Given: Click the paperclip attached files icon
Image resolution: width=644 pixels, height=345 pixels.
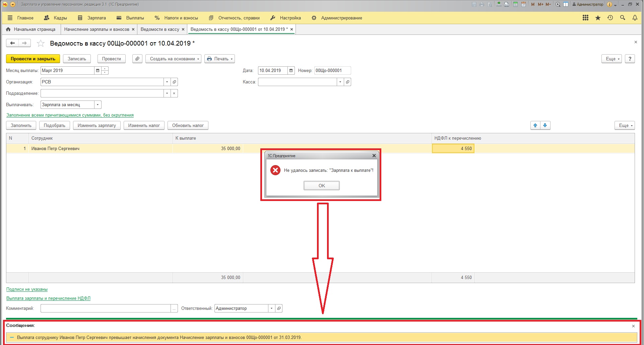Looking at the screenshot, I should click(137, 59).
